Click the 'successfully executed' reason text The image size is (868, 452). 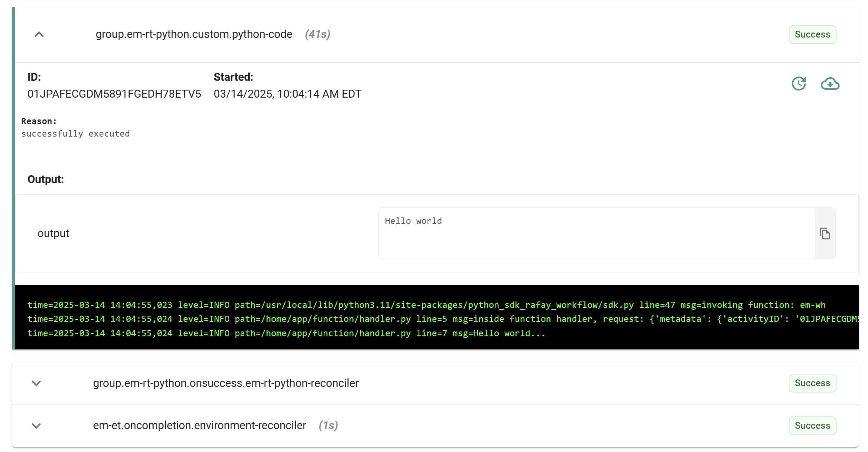(75, 134)
